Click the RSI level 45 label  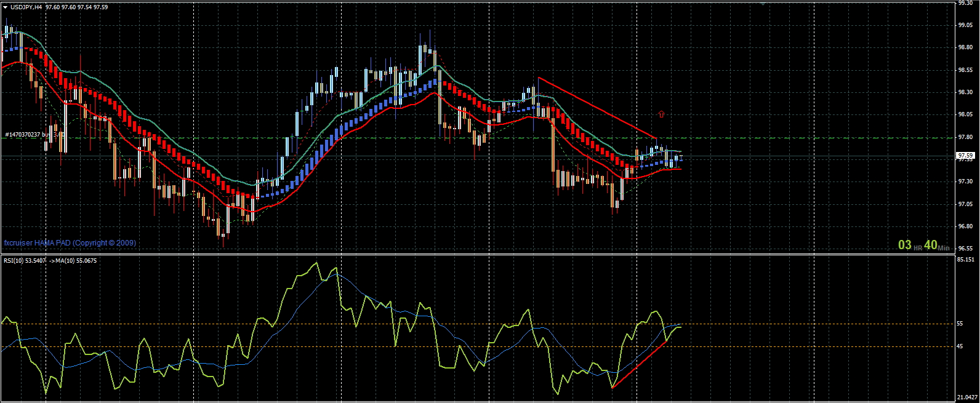960,346
